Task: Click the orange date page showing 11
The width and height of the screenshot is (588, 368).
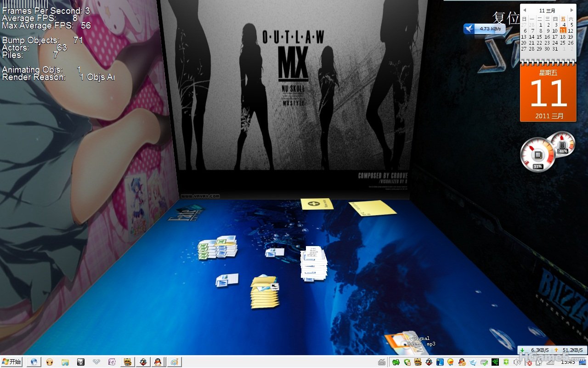Action: [548, 93]
